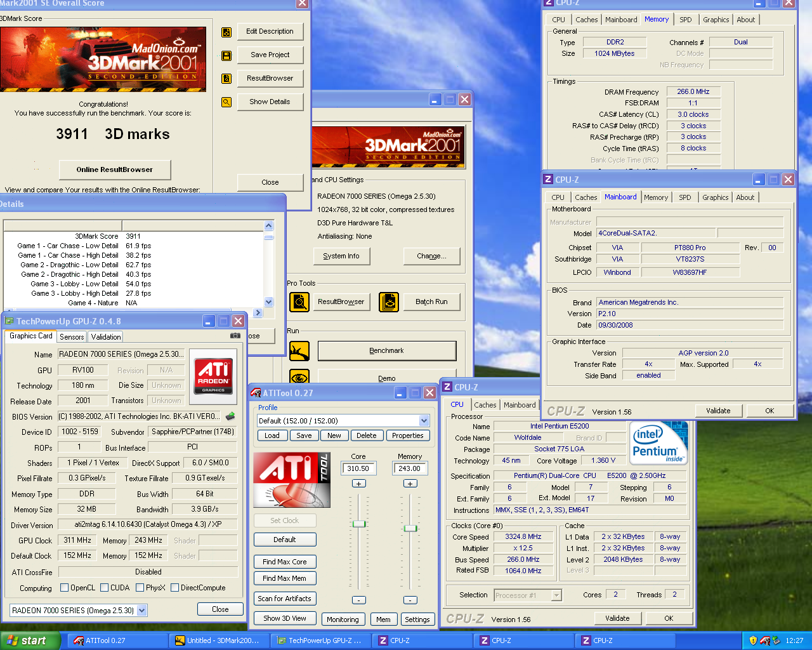Toggle the DirectCompute checkbox in GPU-Z
The height and width of the screenshot is (650, 812).
175,588
